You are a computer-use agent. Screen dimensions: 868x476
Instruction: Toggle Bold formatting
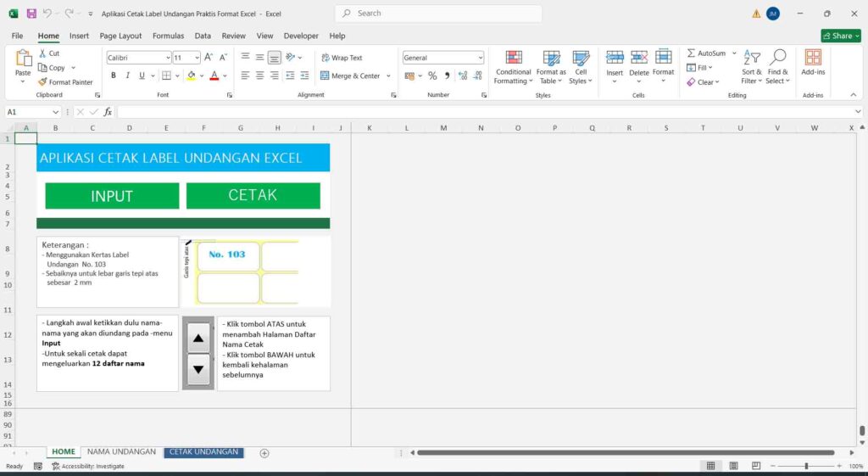pos(114,76)
